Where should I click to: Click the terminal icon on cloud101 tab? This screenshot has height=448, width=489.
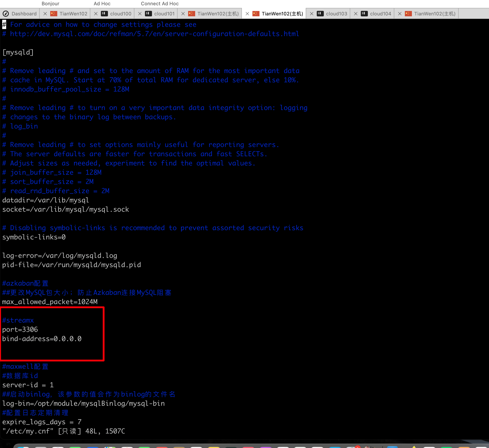click(148, 14)
